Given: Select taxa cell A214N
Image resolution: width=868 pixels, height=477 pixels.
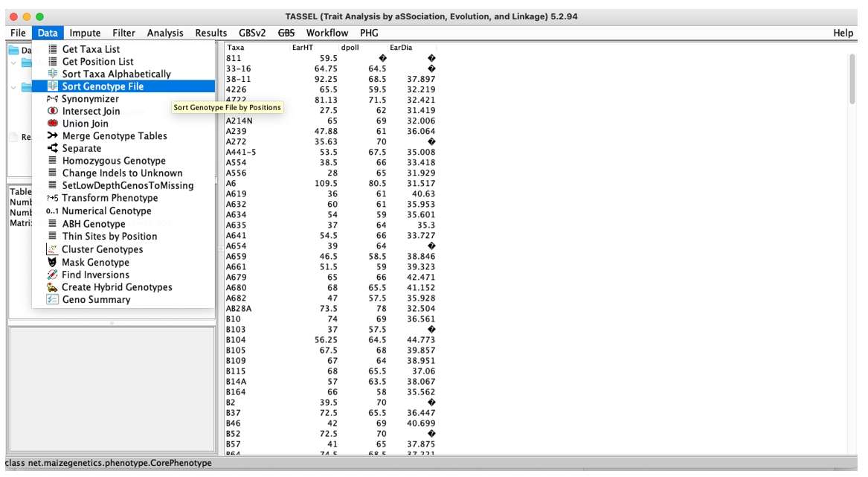Looking at the screenshot, I should 239,121.
